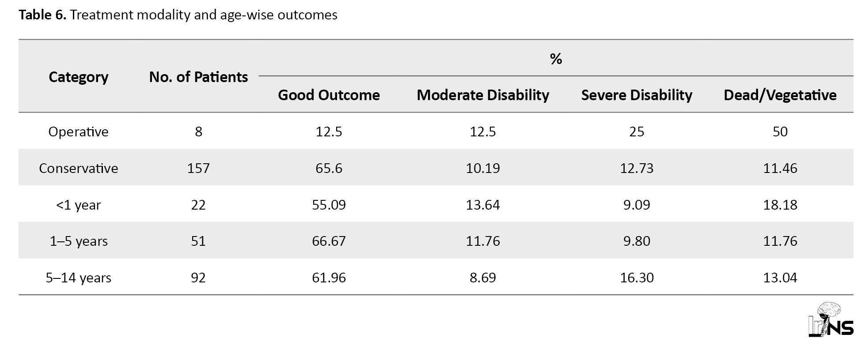Select the Category column header
Screen dimensions: 868x338
point(78,77)
